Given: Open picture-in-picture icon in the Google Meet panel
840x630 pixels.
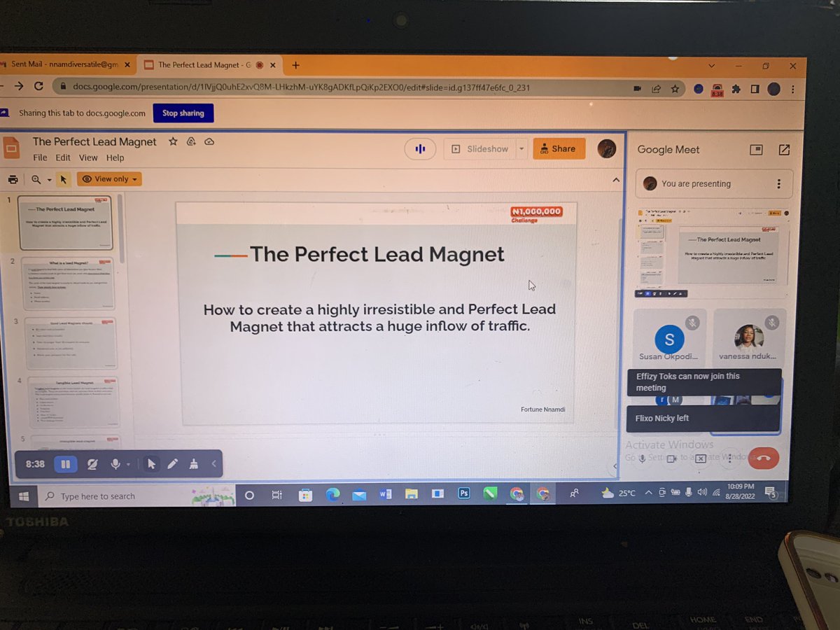Looking at the screenshot, I should pyautogui.click(x=755, y=150).
